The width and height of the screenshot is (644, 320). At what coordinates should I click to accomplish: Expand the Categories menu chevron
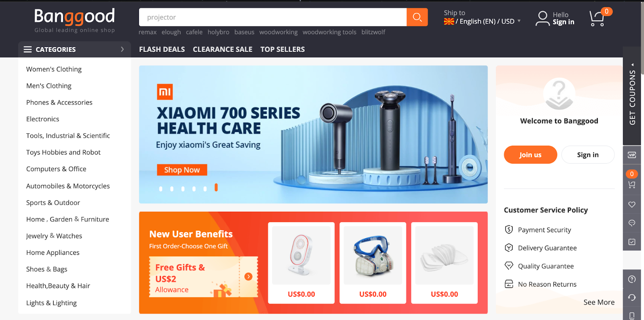[x=122, y=49]
